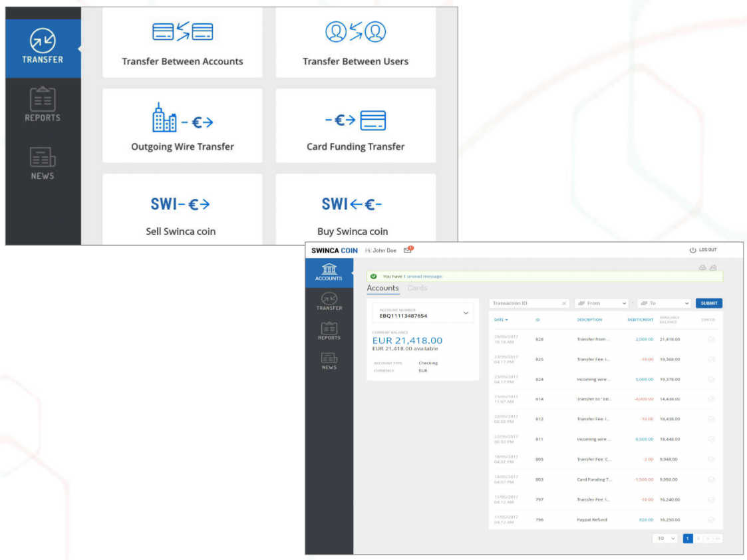Click the DESCRIPTION column header
747x560 pixels.
click(589, 320)
